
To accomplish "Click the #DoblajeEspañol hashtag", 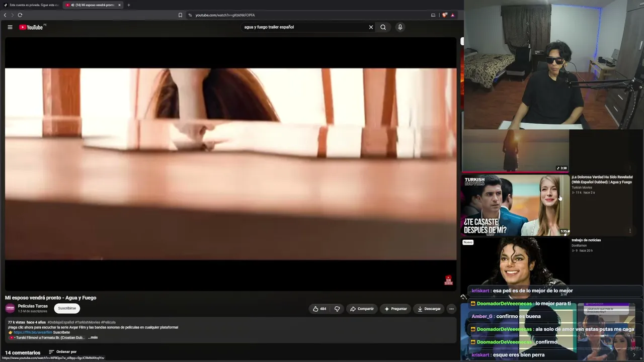I will pyautogui.click(x=60, y=322).
